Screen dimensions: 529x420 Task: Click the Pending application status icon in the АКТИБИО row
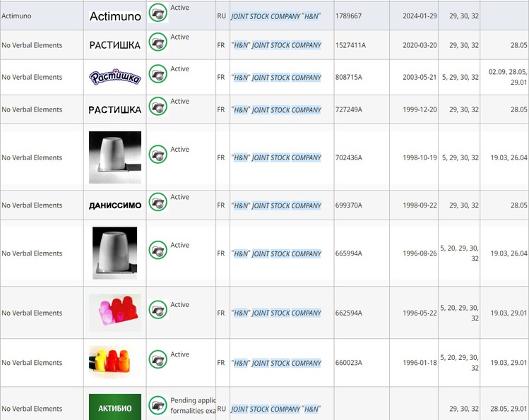click(x=158, y=405)
